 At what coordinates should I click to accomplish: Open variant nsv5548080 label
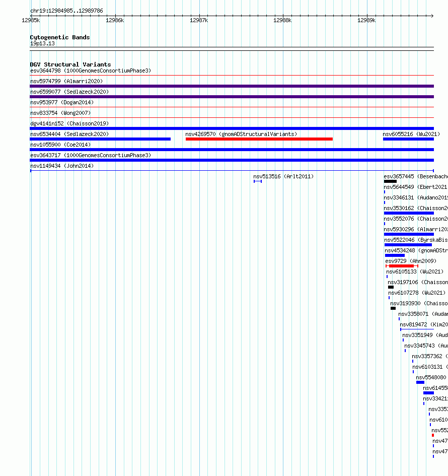click(431, 377)
